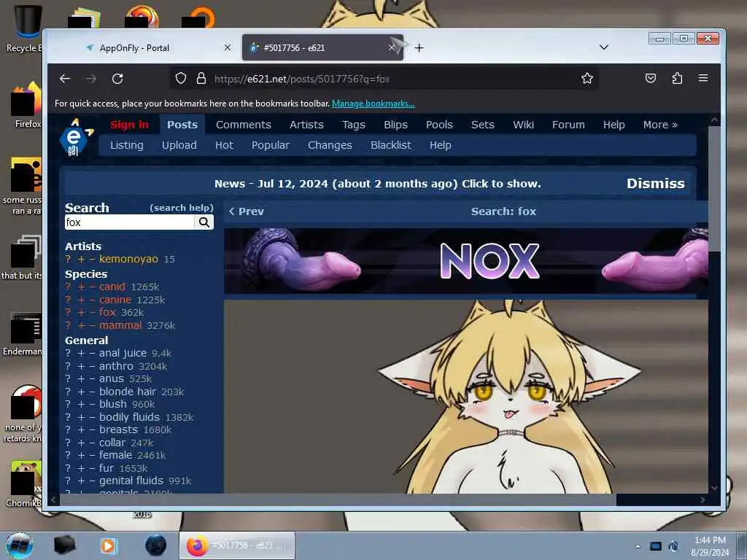Screen dimensions: 747x560
Task: Expand the list all tabs chevron
Action: [x=603, y=47]
